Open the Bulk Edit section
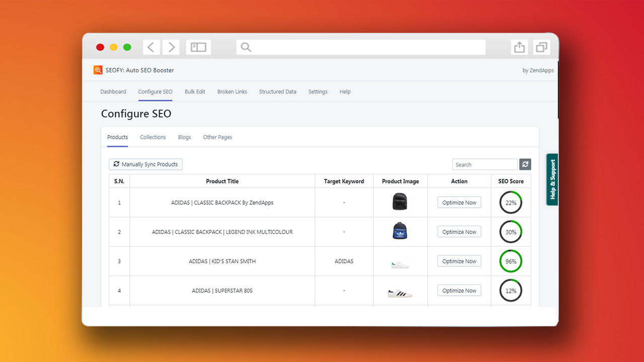This screenshot has height=362, width=644. [x=195, y=92]
